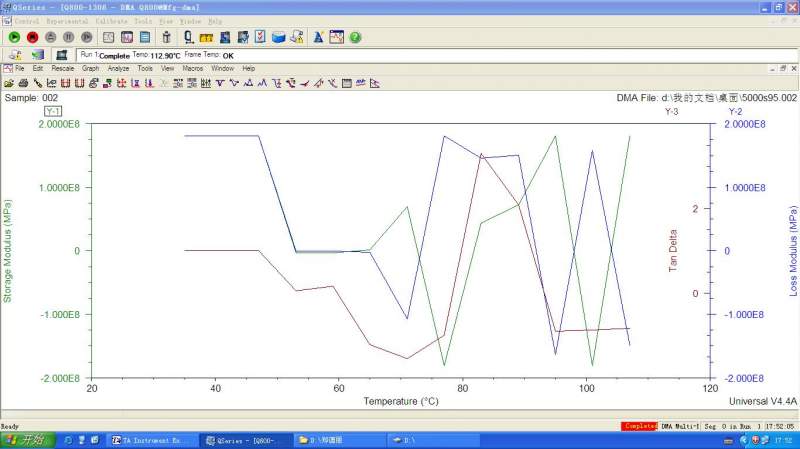Click the 112.90°C temperature readout

click(165, 56)
